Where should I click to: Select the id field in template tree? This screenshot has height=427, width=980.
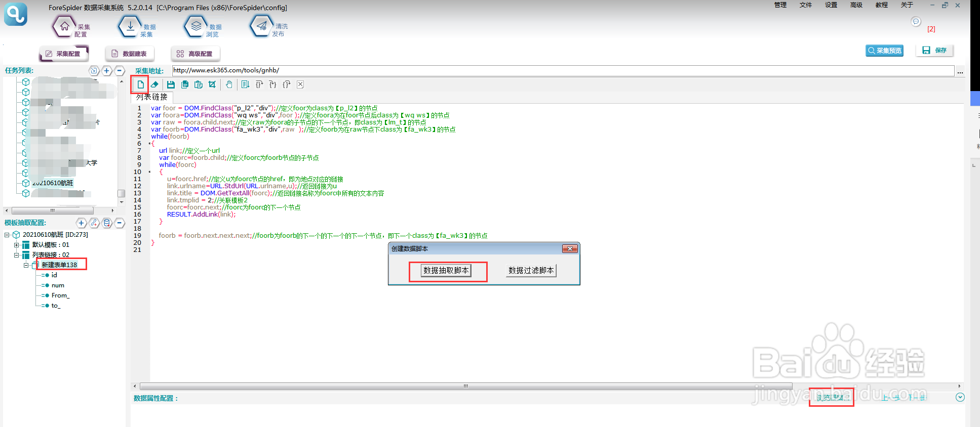point(54,275)
